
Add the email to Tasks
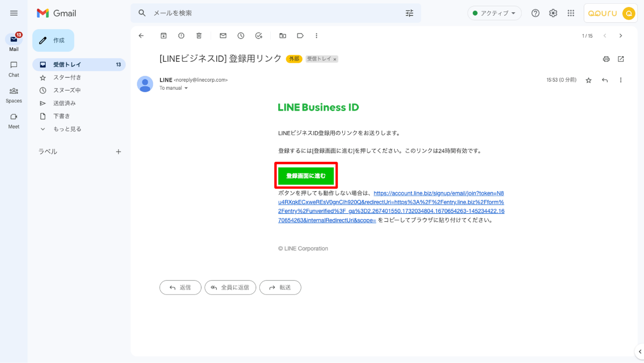pos(258,36)
